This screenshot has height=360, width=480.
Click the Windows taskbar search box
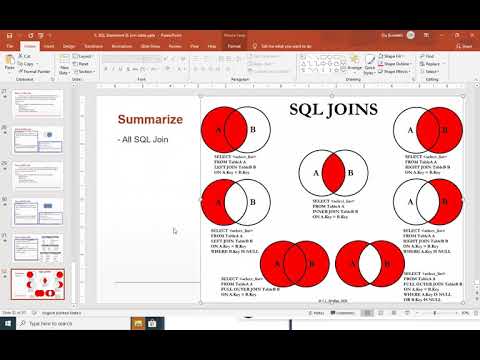[73, 323]
